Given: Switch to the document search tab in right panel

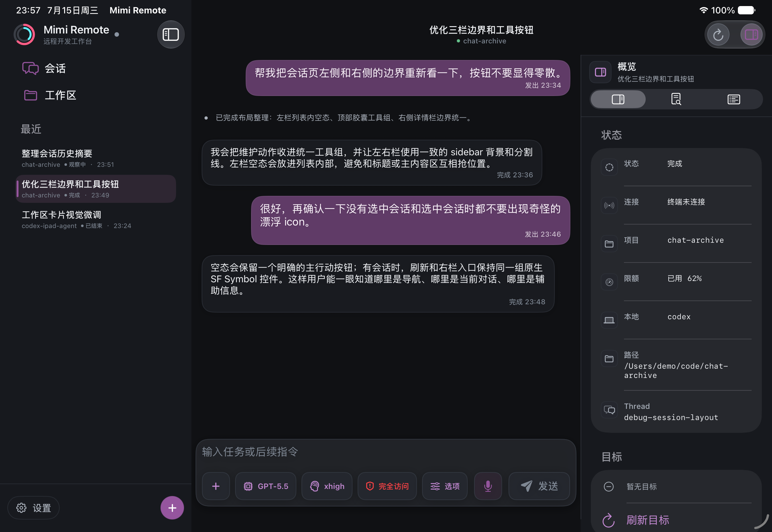Looking at the screenshot, I should click(676, 99).
